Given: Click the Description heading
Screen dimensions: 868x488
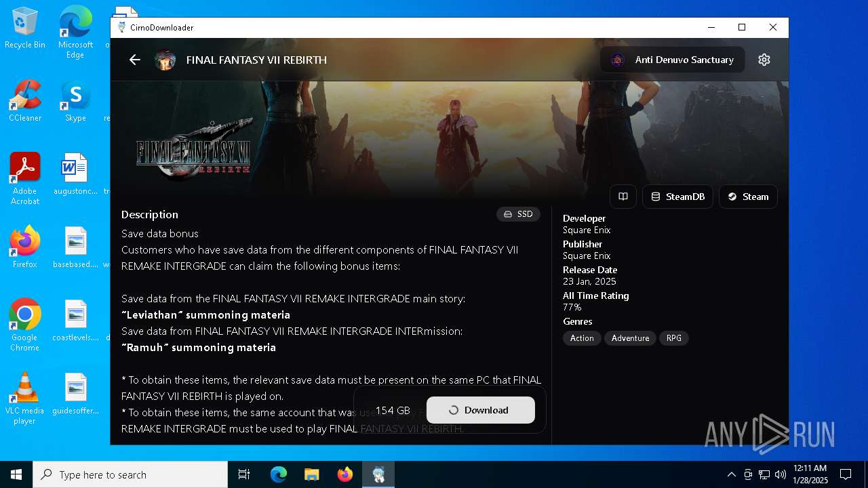Looking at the screenshot, I should (x=150, y=214).
